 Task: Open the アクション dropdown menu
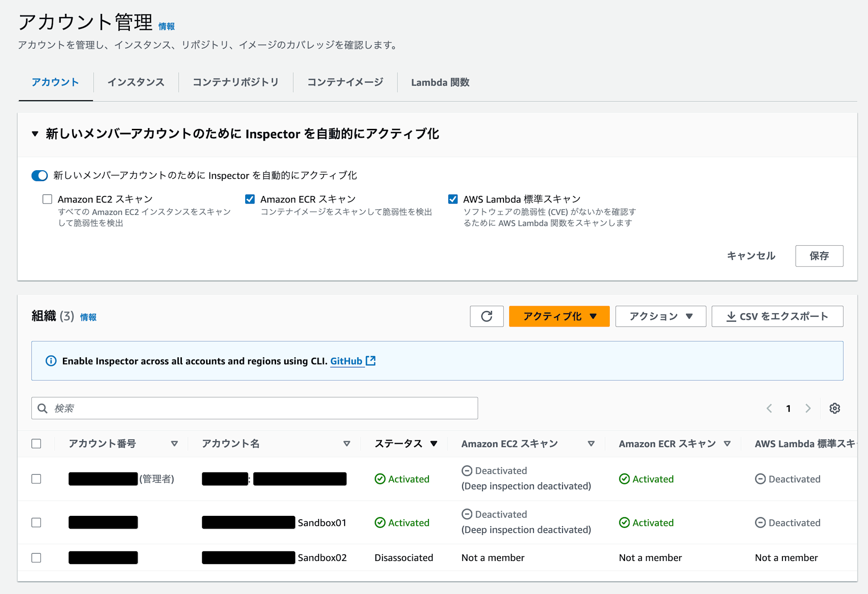coord(661,316)
